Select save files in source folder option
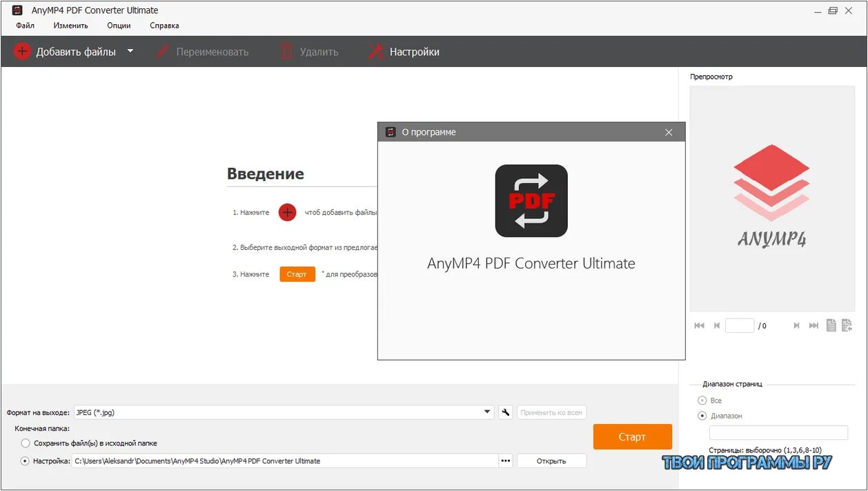The image size is (868, 491). [26, 443]
